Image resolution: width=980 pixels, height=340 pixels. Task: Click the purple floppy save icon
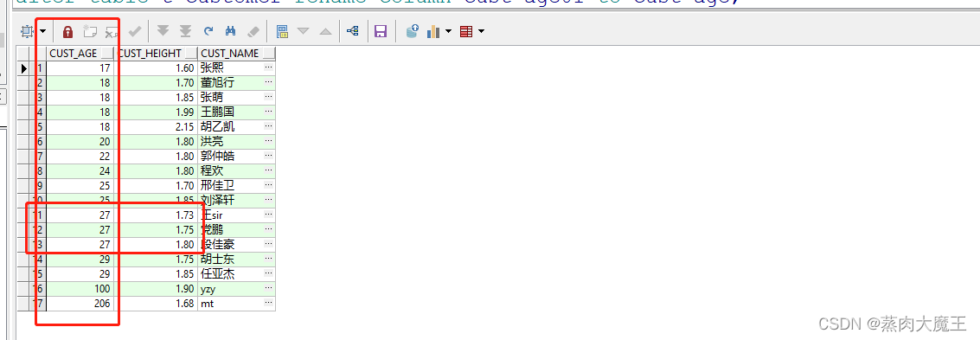381,31
